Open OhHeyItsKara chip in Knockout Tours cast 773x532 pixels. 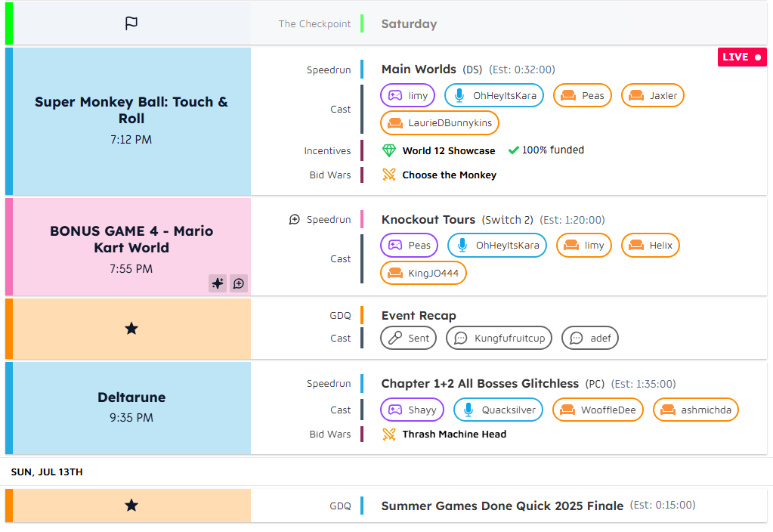(x=497, y=245)
